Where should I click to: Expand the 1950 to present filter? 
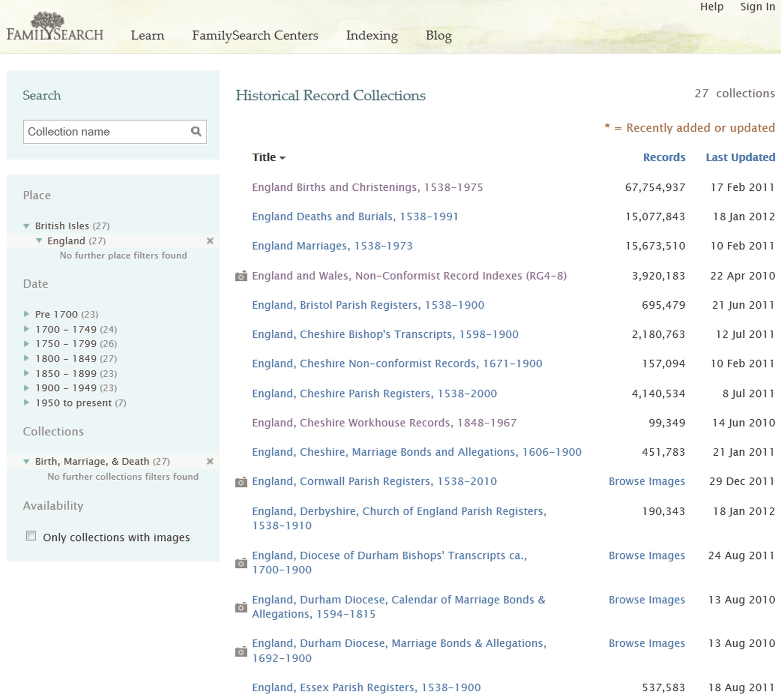coord(26,402)
